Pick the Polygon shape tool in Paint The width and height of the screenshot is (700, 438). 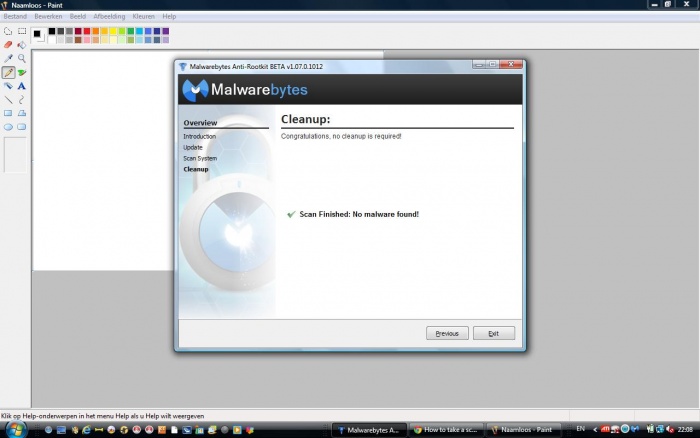coord(22,113)
